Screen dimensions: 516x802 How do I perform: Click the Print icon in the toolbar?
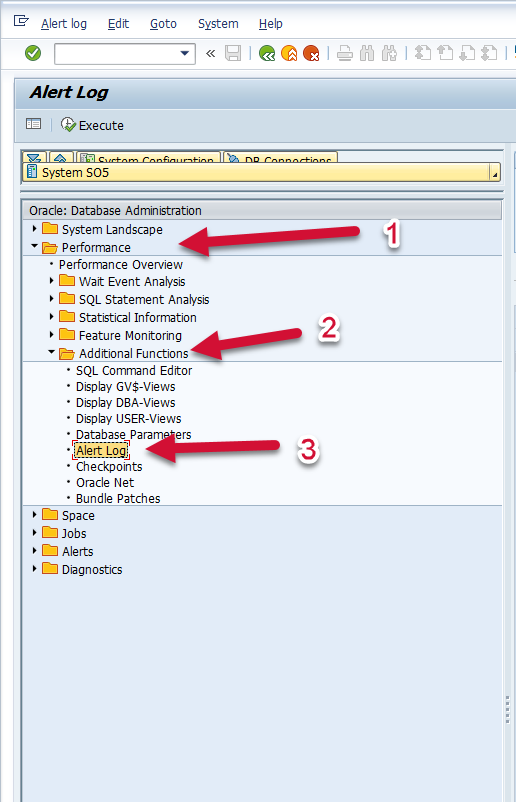[345, 53]
